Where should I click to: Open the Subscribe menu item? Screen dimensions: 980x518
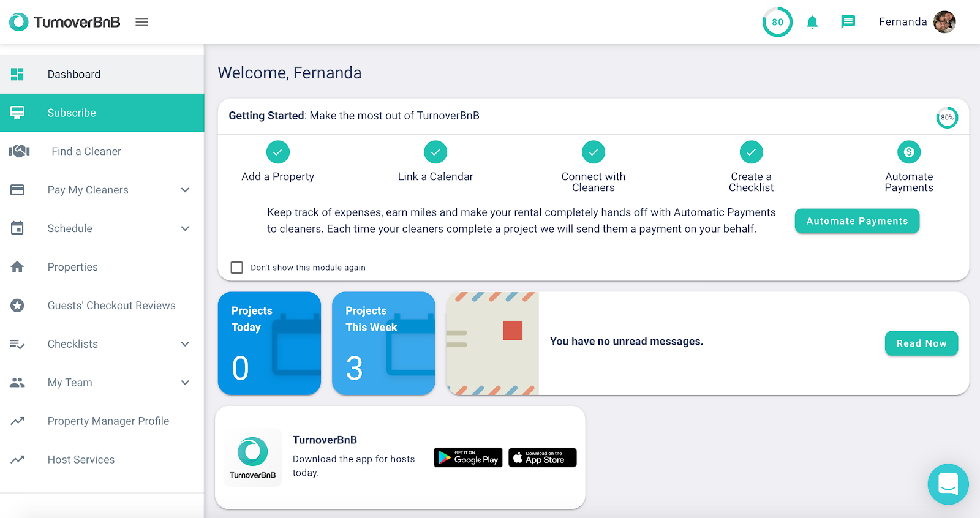[102, 113]
